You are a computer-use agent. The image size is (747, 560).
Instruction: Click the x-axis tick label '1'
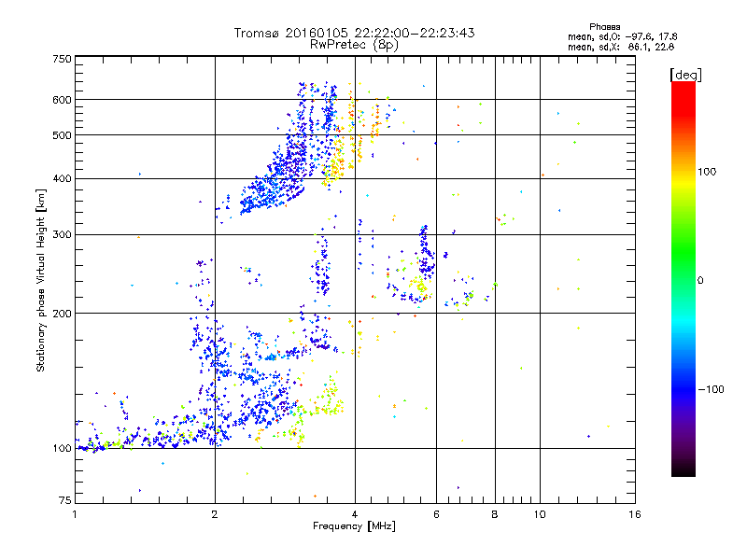click(75, 514)
